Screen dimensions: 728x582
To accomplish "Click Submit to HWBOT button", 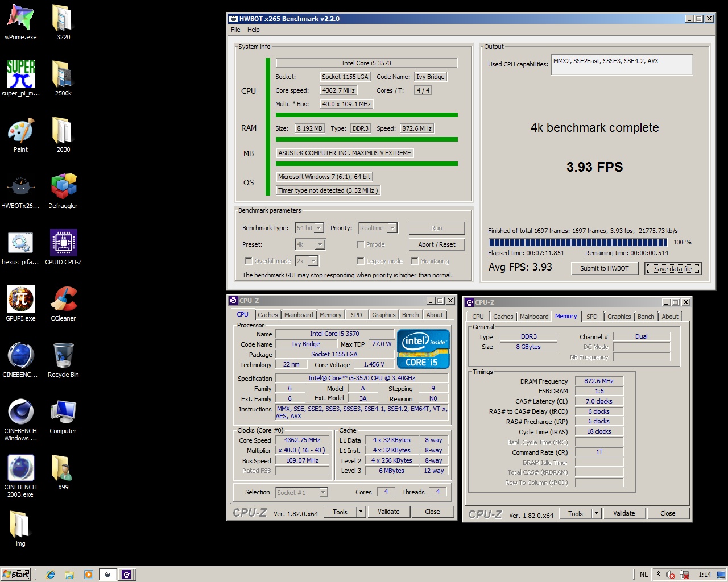I will 605,268.
